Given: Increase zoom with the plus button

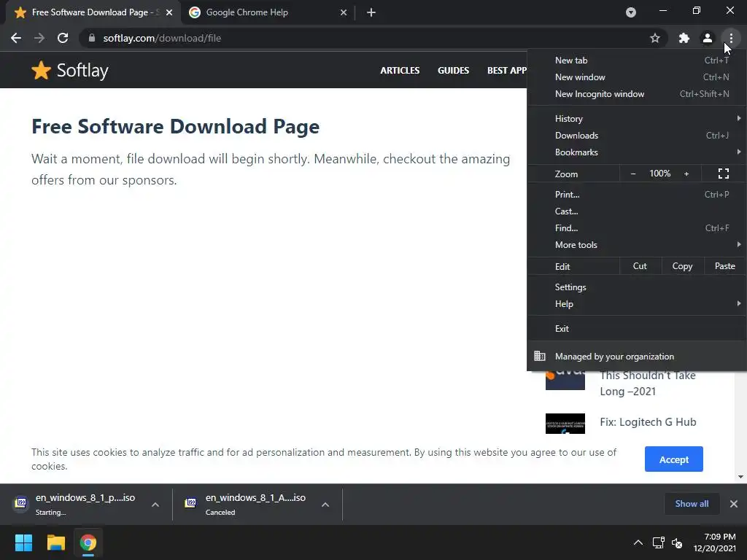Looking at the screenshot, I should [x=686, y=174].
